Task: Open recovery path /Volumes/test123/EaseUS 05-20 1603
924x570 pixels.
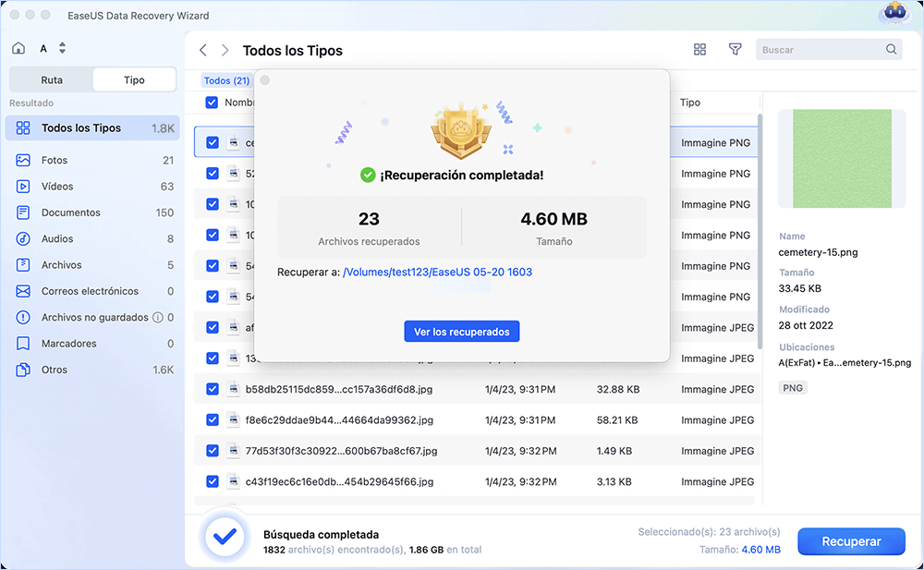Action: (x=437, y=272)
